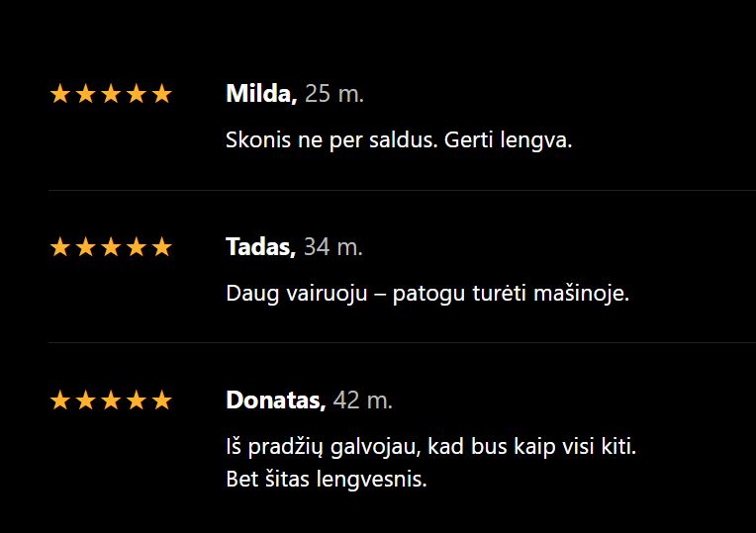Click the third star in Milda's rating
Image resolution: width=756 pixels, height=533 pixels.
[x=111, y=95]
